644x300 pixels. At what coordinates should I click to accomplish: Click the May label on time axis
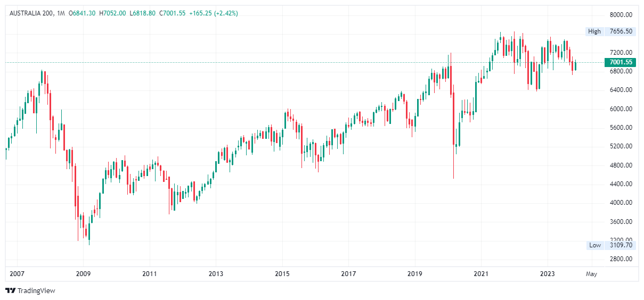coord(591,274)
